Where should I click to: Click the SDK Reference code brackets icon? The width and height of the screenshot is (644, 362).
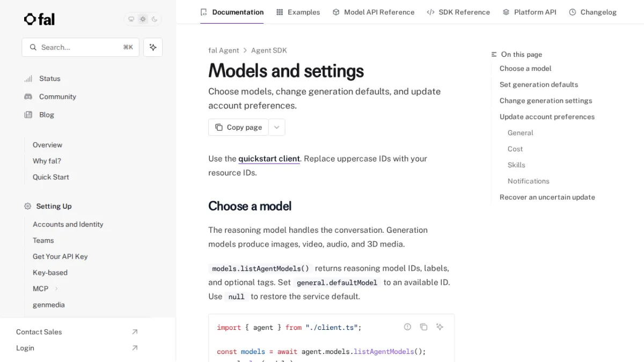(x=430, y=12)
